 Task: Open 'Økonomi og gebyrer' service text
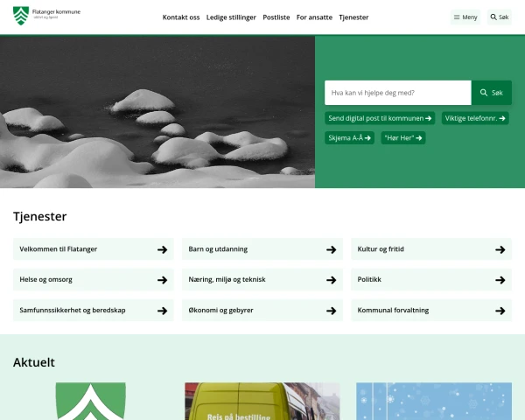[x=220, y=310]
